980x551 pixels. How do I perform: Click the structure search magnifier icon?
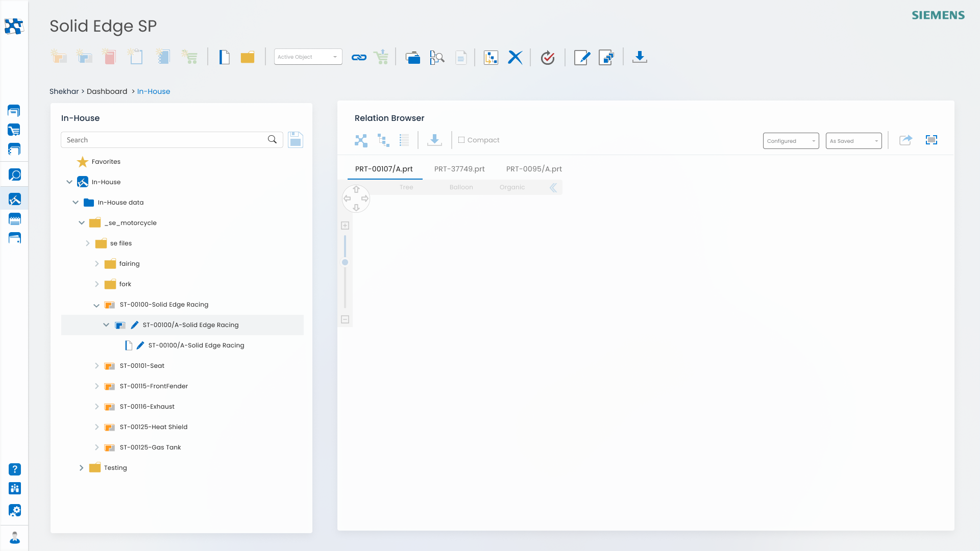point(437,58)
